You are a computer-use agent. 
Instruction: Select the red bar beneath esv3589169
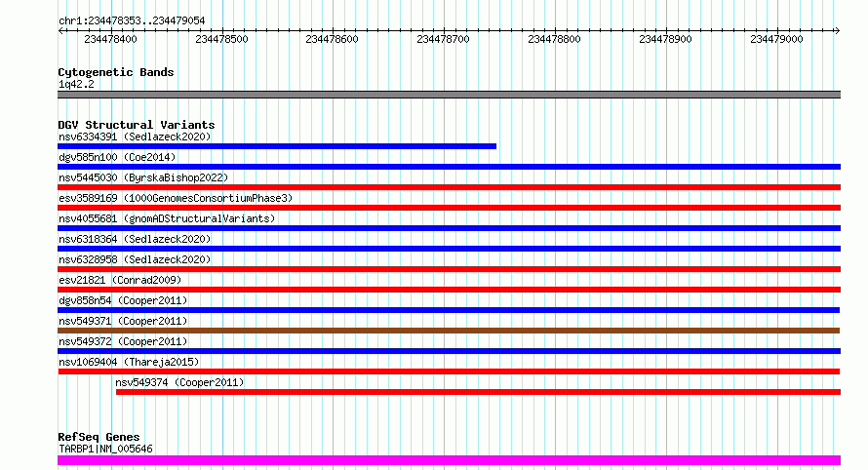tap(449, 208)
